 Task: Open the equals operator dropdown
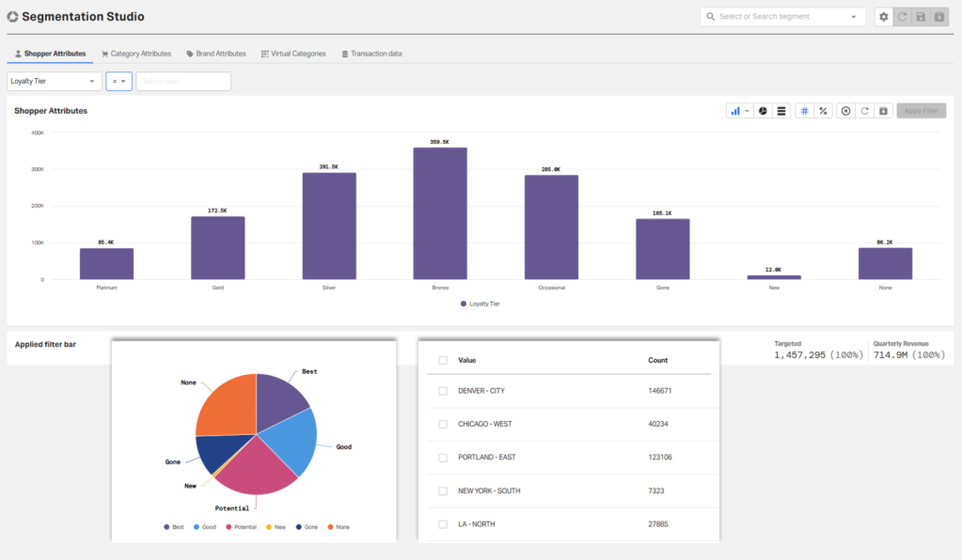[118, 81]
